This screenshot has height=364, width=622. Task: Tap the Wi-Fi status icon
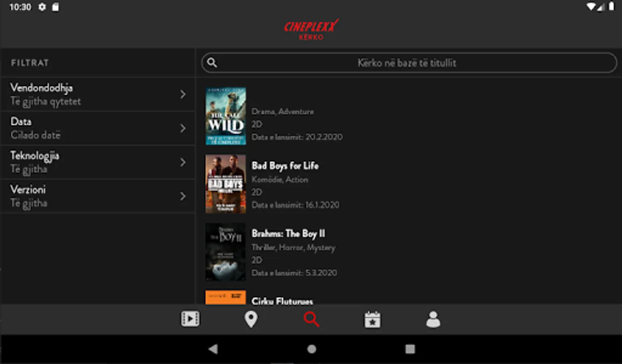tap(592, 7)
